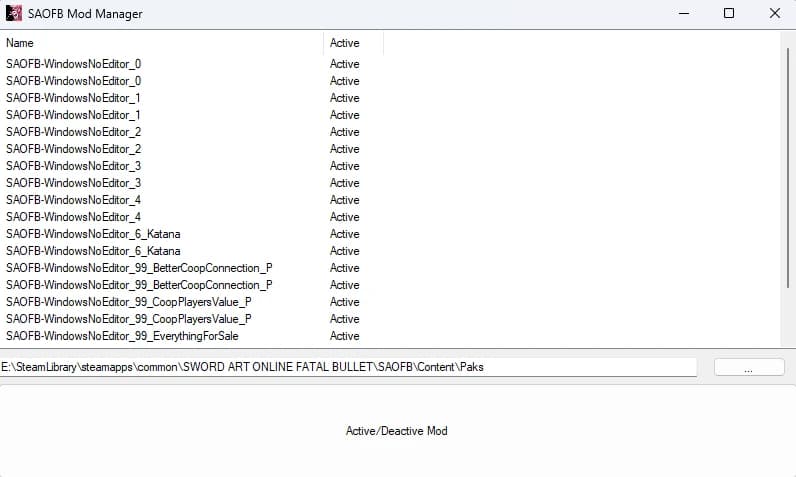Select the lower SAOFB-WindowsNoEditor_0 entry

click(x=74, y=81)
